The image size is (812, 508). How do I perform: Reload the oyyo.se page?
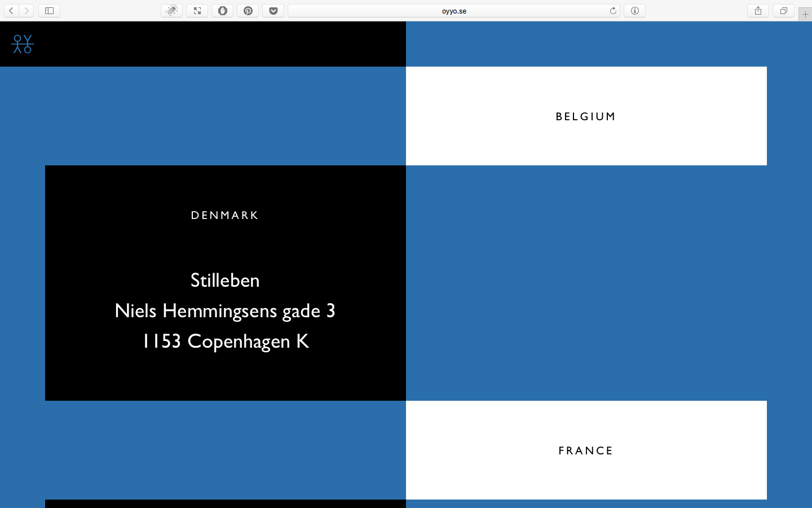pos(613,11)
